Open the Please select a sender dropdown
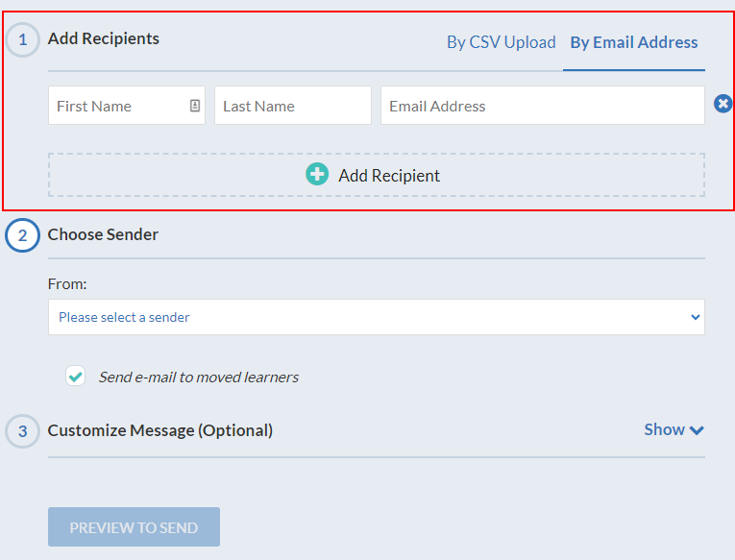Viewport: 735px width, 560px height. tap(377, 317)
